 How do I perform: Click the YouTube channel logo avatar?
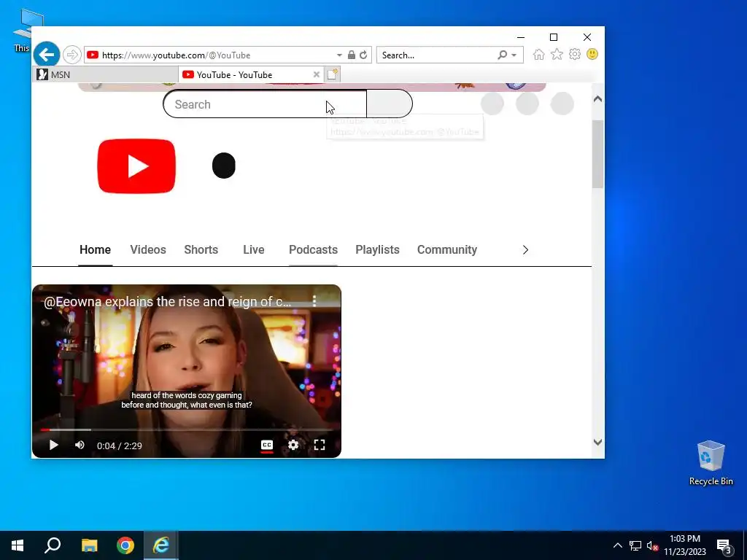tap(136, 166)
